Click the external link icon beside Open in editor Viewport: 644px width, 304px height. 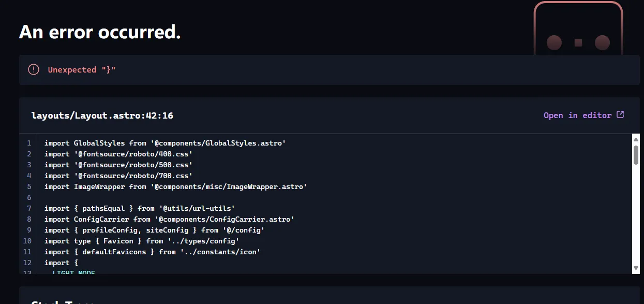(620, 115)
